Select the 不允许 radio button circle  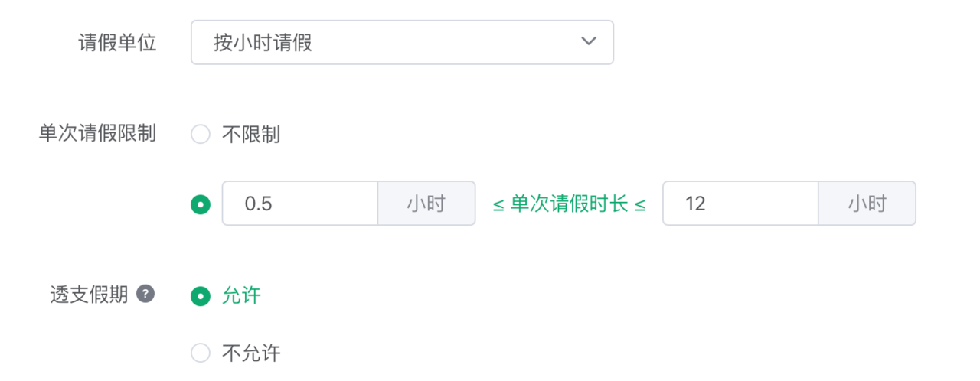(x=200, y=353)
